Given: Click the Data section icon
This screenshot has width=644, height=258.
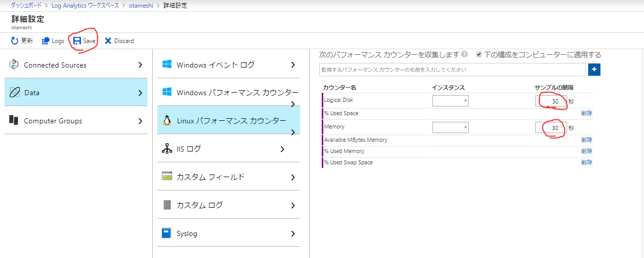Looking at the screenshot, I should pyautogui.click(x=14, y=93).
